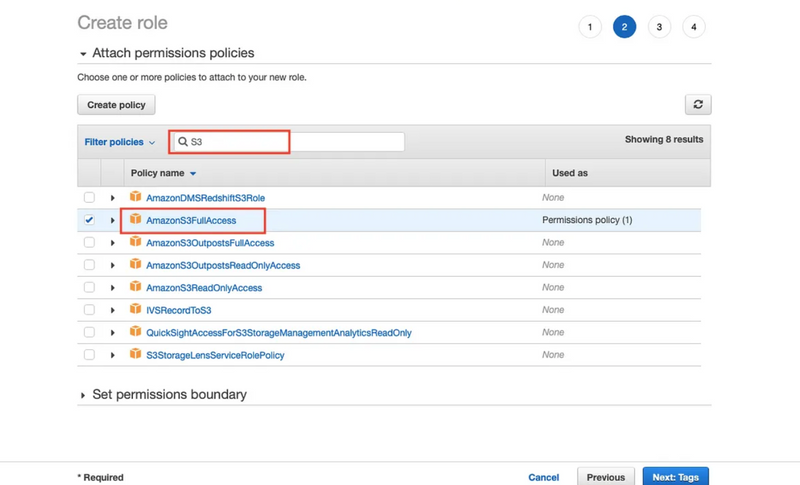Check the AmazonS3ReadOnlyAccess checkbox
The width and height of the screenshot is (800, 485).
pyautogui.click(x=89, y=287)
